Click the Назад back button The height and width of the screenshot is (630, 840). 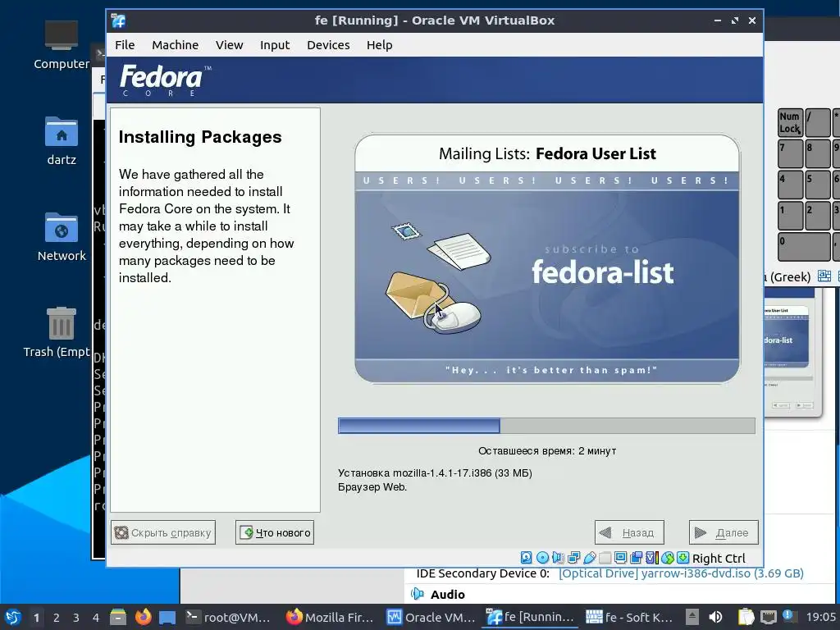[x=629, y=532]
